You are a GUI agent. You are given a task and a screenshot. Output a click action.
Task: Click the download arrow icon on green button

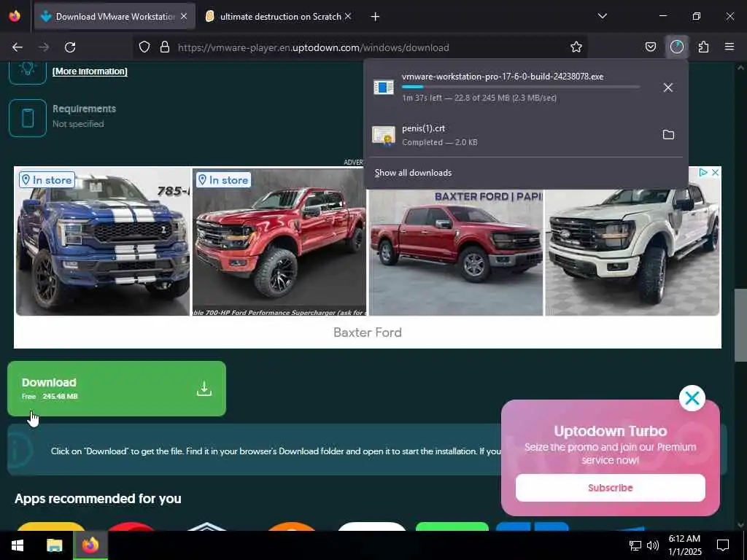pos(204,389)
